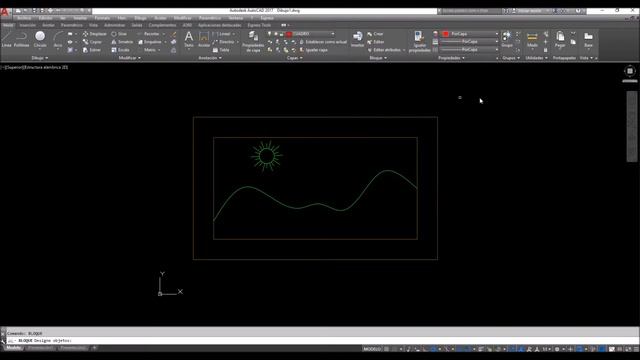
Task: Activate the Empalme (fillet) command
Action: (149, 42)
